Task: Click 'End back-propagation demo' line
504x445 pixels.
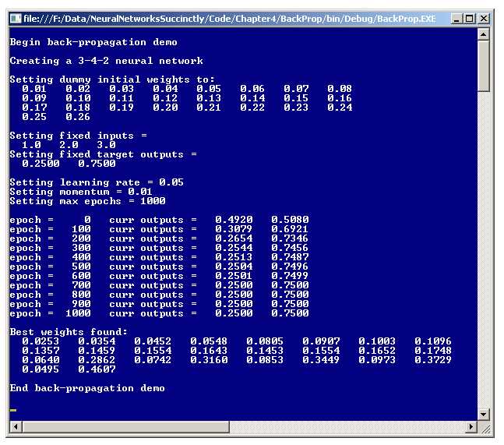Action: pyautogui.click(x=87, y=388)
